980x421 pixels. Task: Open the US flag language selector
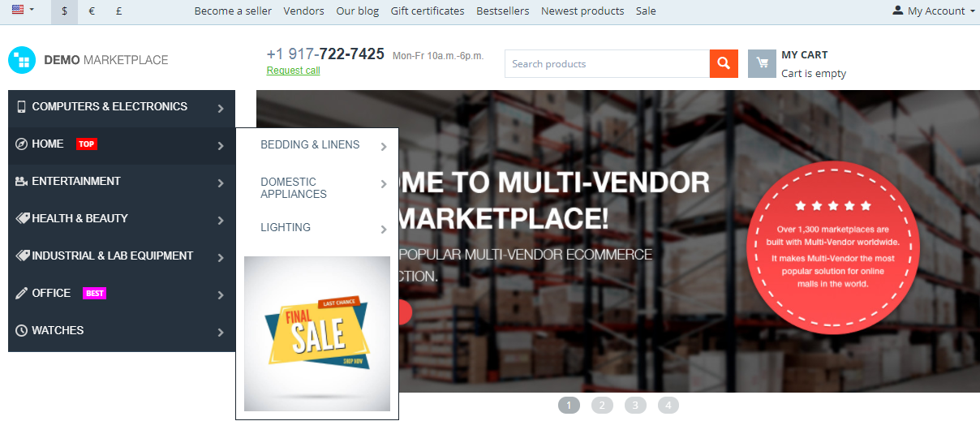click(x=23, y=10)
